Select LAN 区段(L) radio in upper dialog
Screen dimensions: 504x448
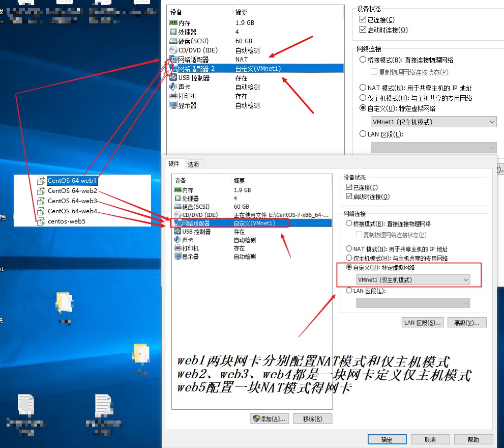[x=363, y=133]
